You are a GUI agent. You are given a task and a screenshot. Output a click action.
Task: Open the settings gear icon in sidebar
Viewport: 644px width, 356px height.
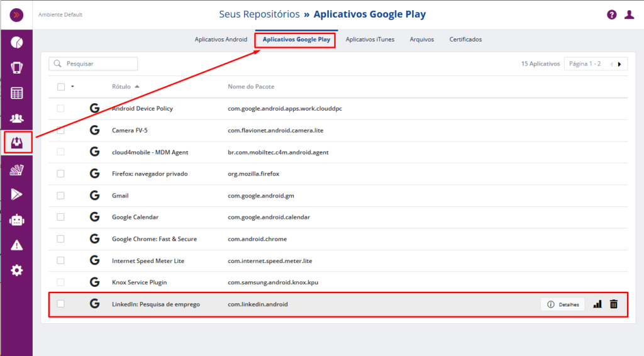(x=16, y=270)
